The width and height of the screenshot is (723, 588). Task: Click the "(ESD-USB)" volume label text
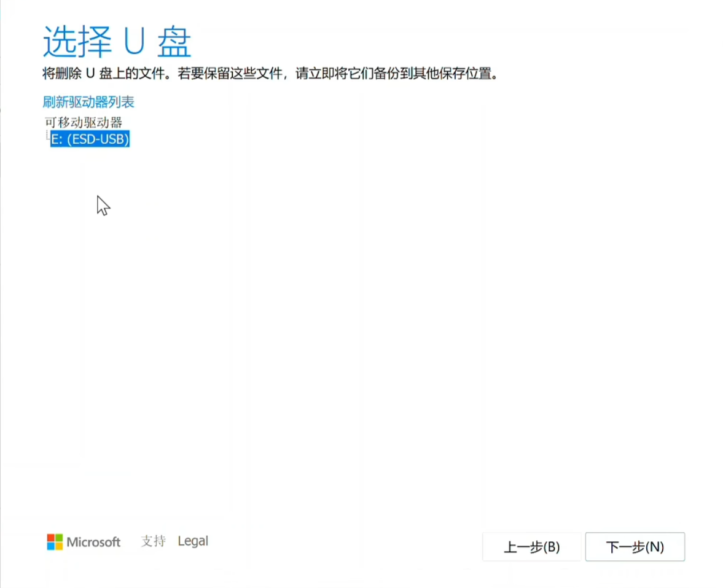pyautogui.click(x=98, y=140)
